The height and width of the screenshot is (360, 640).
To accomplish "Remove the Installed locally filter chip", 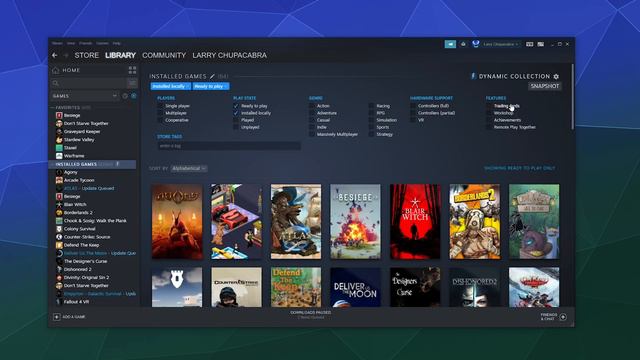I will (x=188, y=87).
